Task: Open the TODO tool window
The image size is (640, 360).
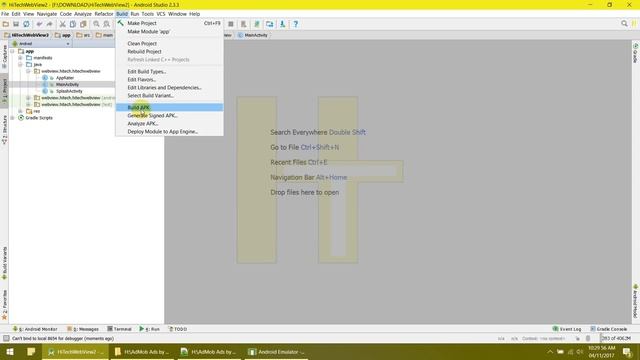Action: click(178, 329)
